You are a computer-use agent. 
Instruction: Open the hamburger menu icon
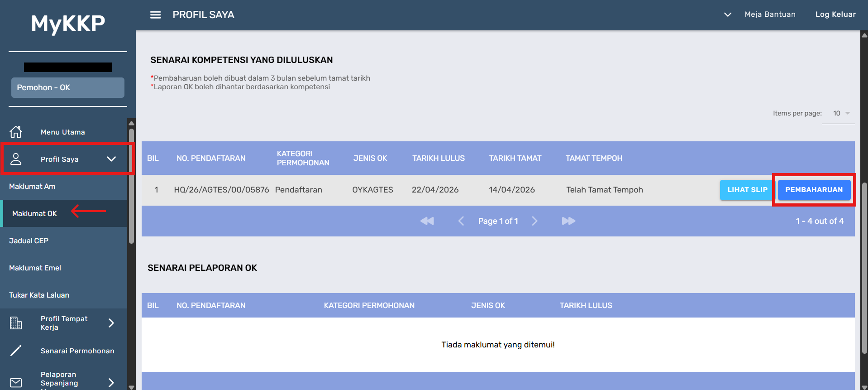(x=155, y=15)
